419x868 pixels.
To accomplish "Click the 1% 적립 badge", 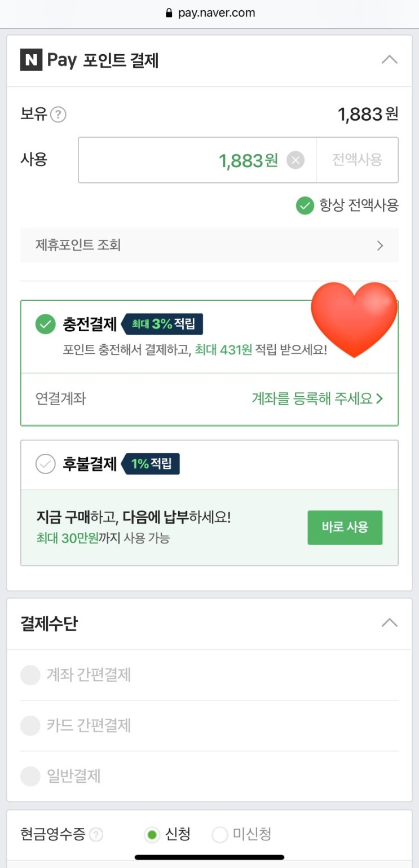I will [x=151, y=464].
